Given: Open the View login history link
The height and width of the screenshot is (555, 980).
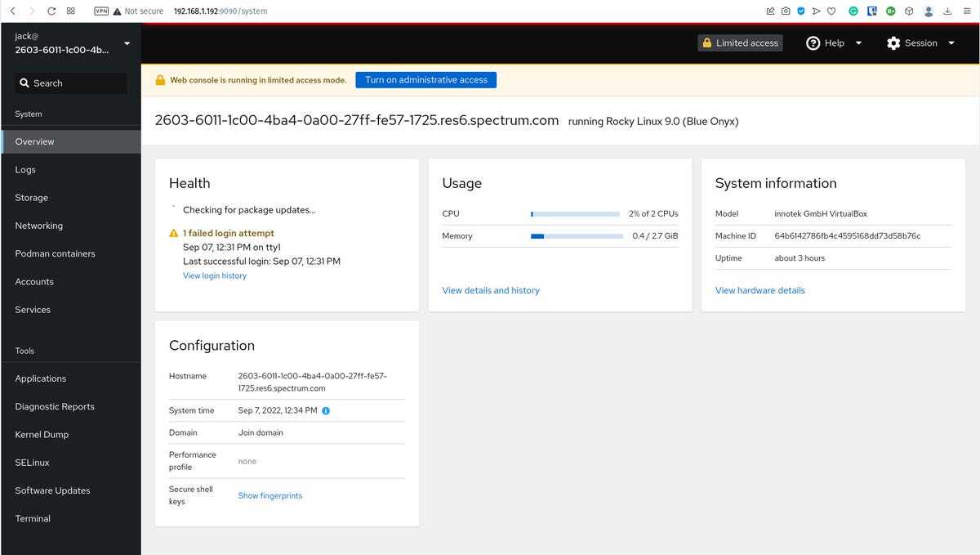Looking at the screenshot, I should pyautogui.click(x=214, y=276).
